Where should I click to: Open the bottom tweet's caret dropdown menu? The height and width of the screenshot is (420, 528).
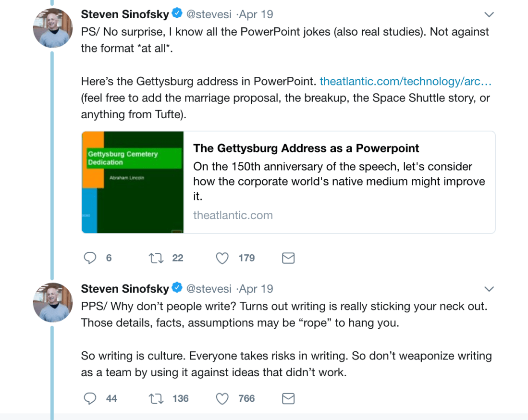click(489, 289)
